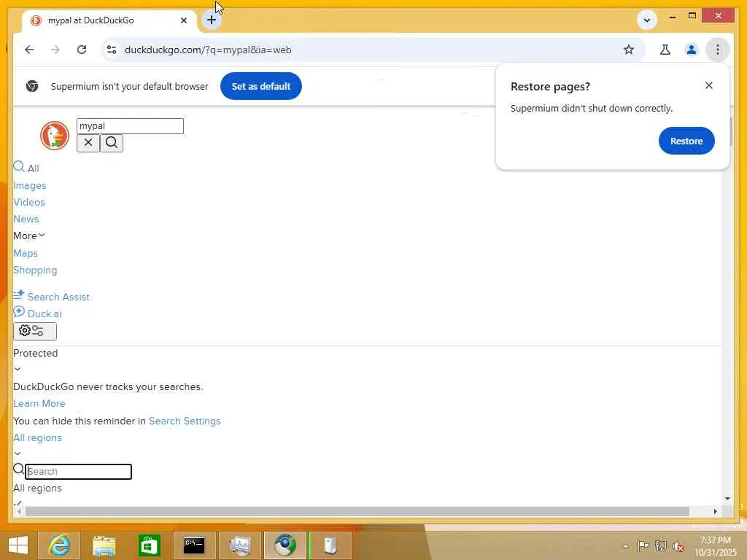The width and height of the screenshot is (747, 560).
Task: Open a new tab with plus button
Action: pos(212,20)
